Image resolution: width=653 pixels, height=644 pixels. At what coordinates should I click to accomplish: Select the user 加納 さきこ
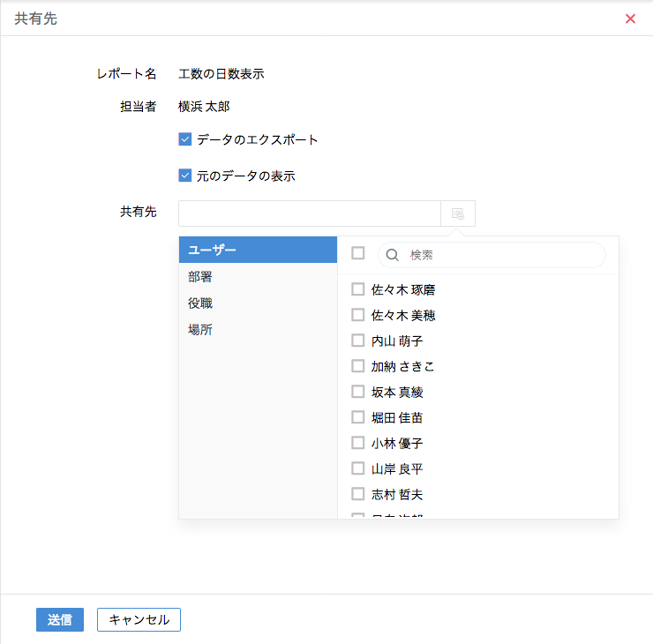[x=358, y=365]
